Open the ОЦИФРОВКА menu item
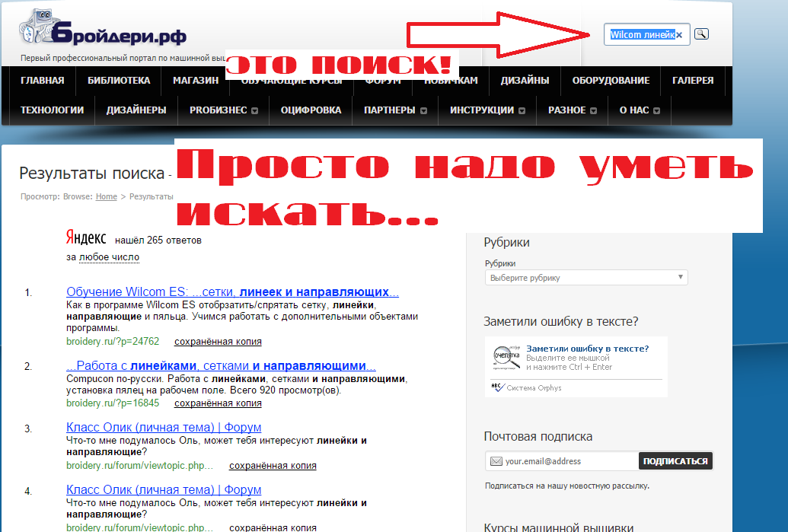The width and height of the screenshot is (788, 532). (311, 110)
